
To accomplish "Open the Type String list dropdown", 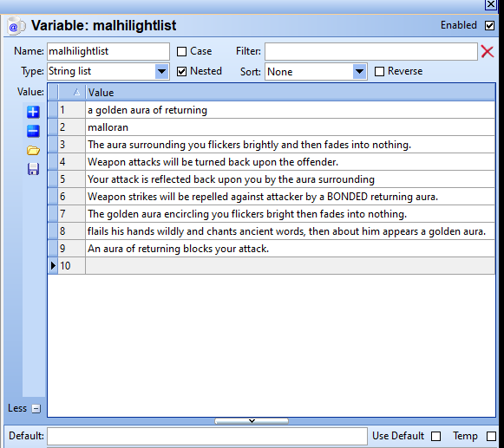I will pyautogui.click(x=161, y=71).
